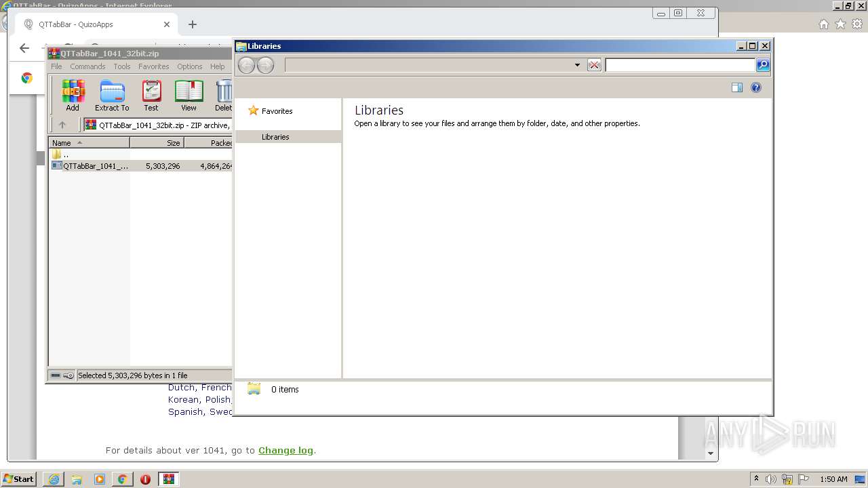868x488 pixels.
Task: Click the search box in Libraries window
Action: click(x=680, y=65)
